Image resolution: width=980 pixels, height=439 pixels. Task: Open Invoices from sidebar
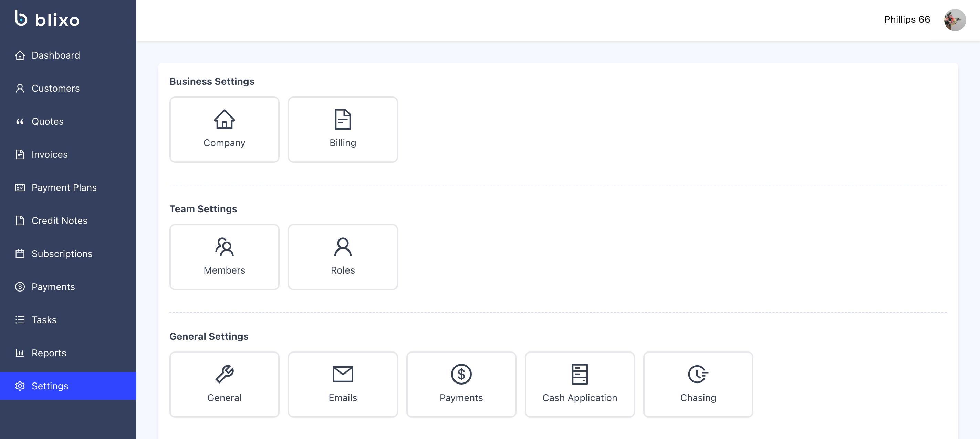click(50, 155)
